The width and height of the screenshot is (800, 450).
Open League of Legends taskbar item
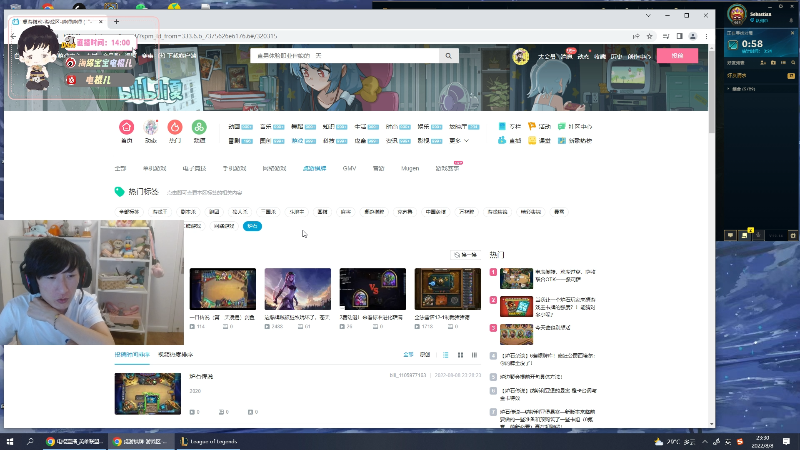click(x=208, y=441)
